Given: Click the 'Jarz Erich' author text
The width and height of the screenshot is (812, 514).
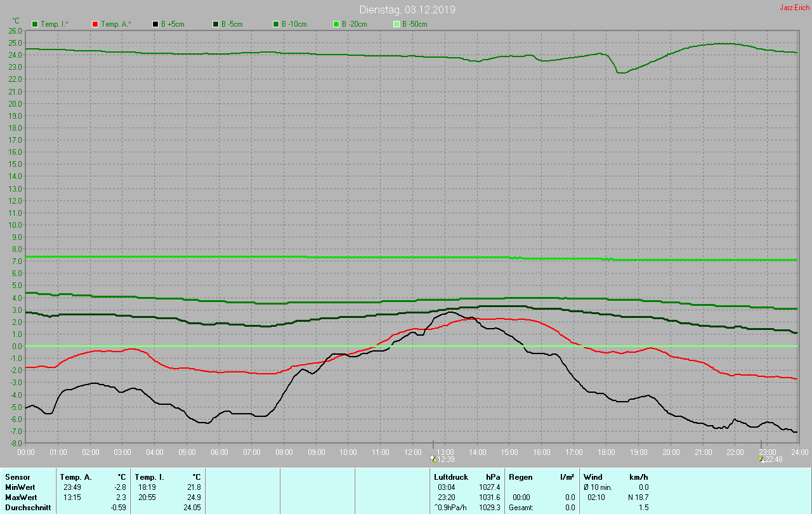Looking at the screenshot, I should (794, 8).
